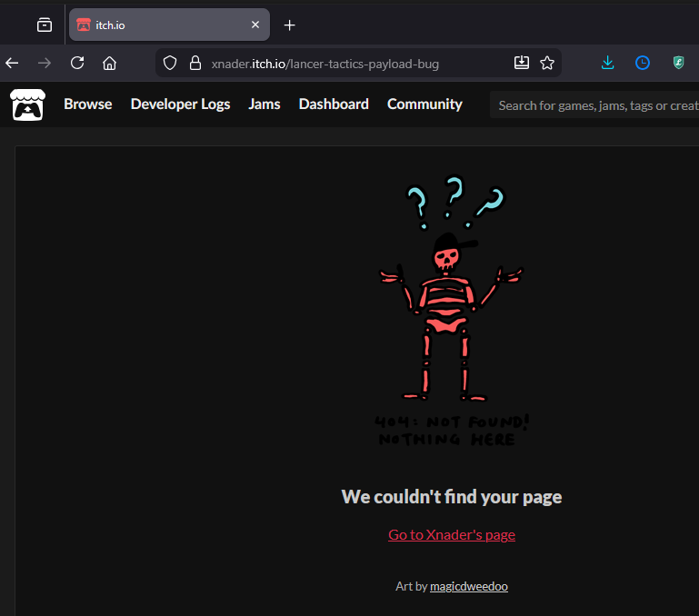Focus the games search field
Viewport: 699px width, 616px height.
(594, 105)
